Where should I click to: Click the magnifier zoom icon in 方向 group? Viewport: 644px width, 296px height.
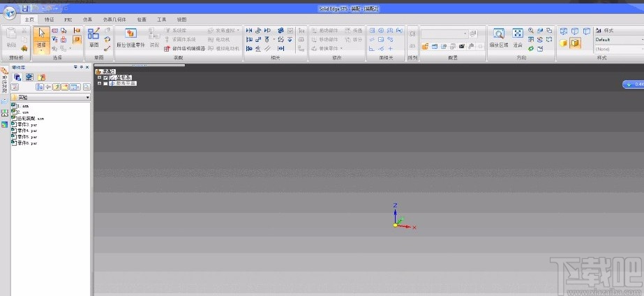click(531, 31)
